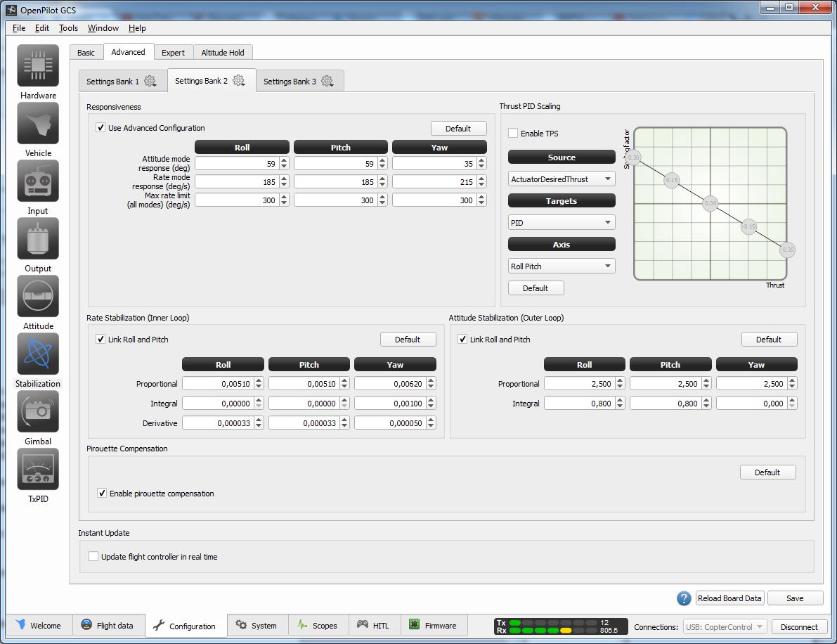This screenshot has height=644, width=837.
Task: Select the Attitude settings icon
Action: coord(38,297)
